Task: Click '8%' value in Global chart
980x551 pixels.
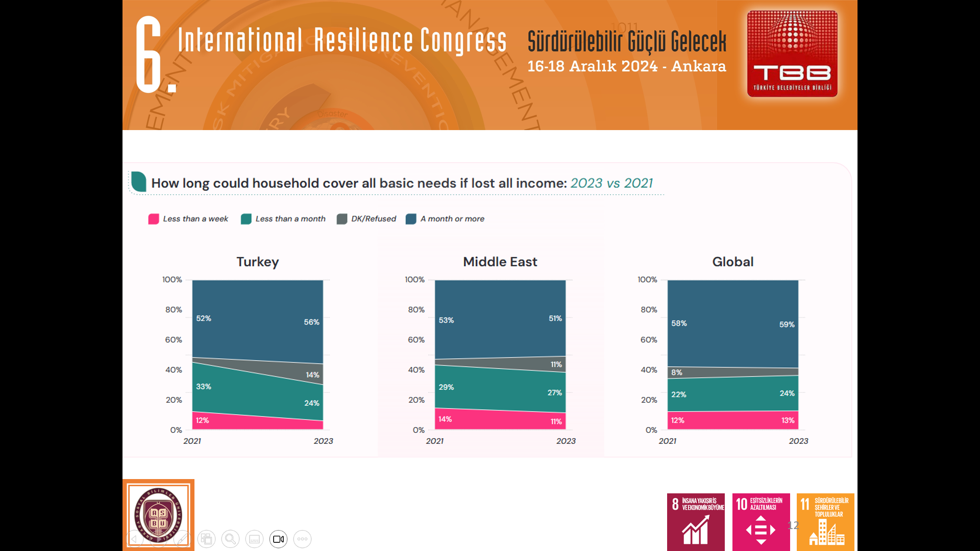Action: [677, 372]
